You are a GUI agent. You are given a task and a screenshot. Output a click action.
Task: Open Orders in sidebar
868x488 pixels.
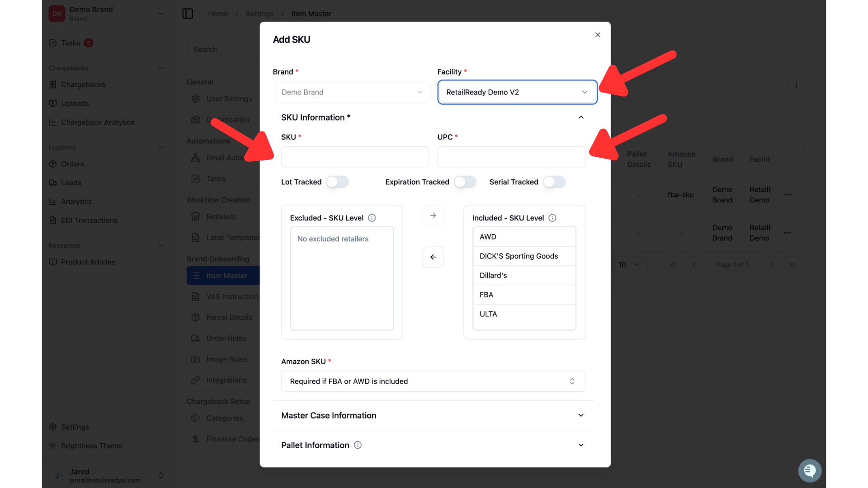click(x=73, y=164)
